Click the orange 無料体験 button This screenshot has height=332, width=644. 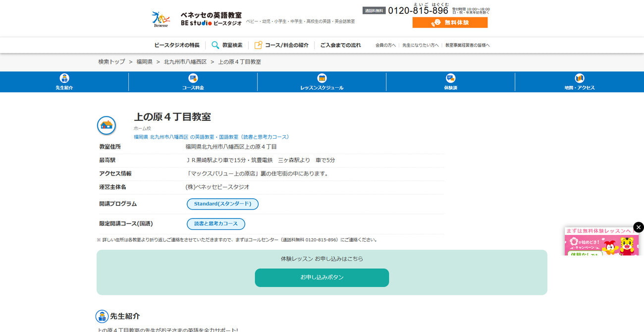(x=449, y=22)
